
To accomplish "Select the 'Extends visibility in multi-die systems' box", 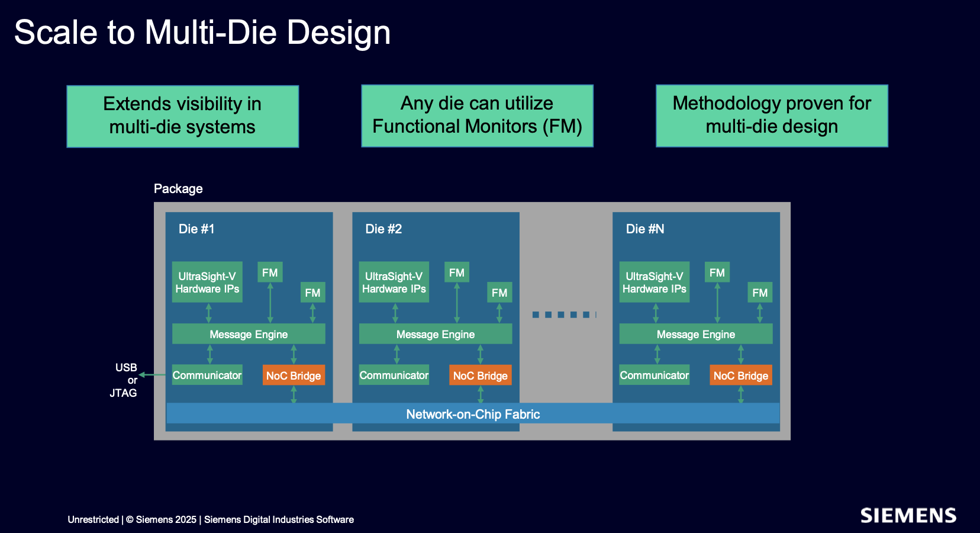I will [x=182, y=117].
